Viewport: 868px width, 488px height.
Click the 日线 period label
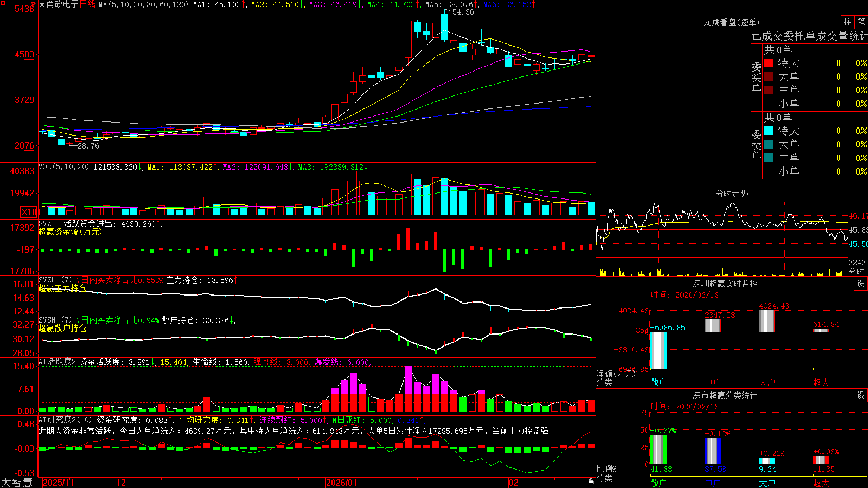pyautogui.click(x=87, y=4)
